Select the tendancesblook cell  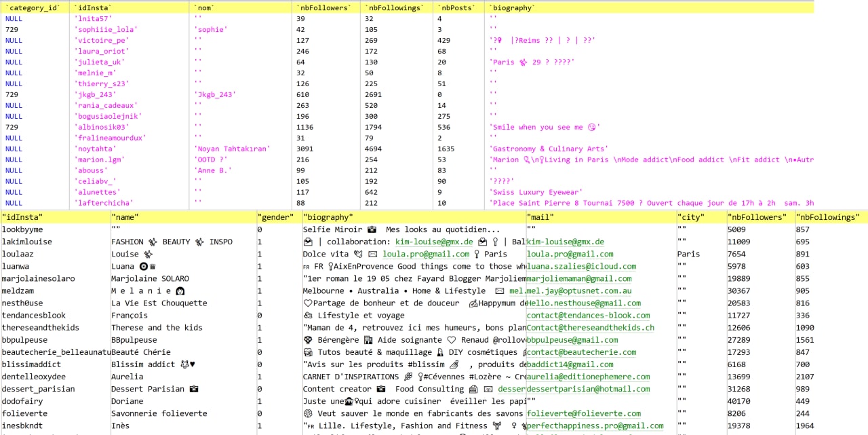[x=34, y=315]
